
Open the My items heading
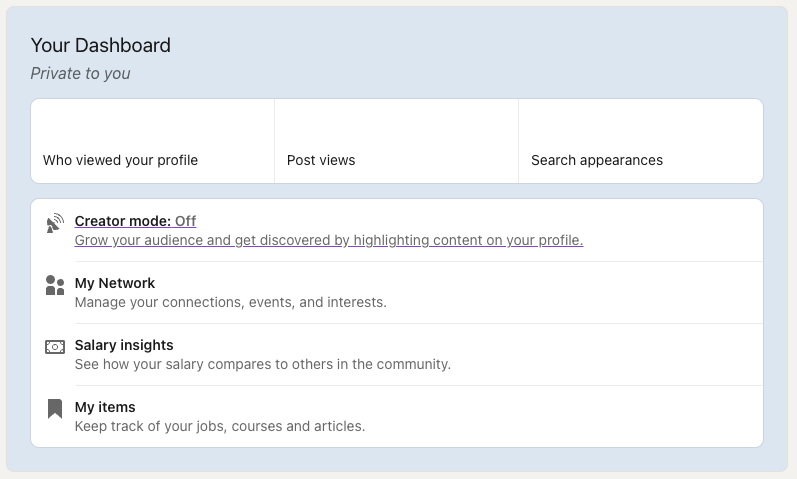tap(105, 407)
